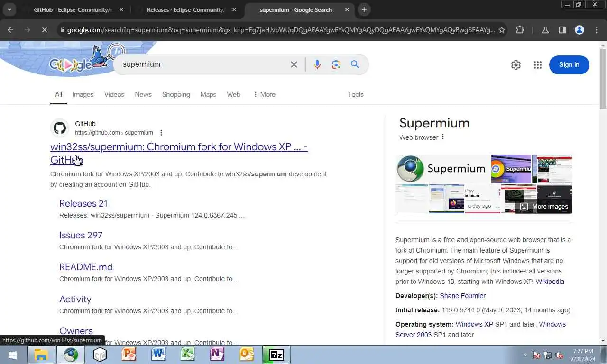Viewport: 607px width, 364px height.
Task: Open PowerPoint from the taskbar
Action: [x=129, y=355]
